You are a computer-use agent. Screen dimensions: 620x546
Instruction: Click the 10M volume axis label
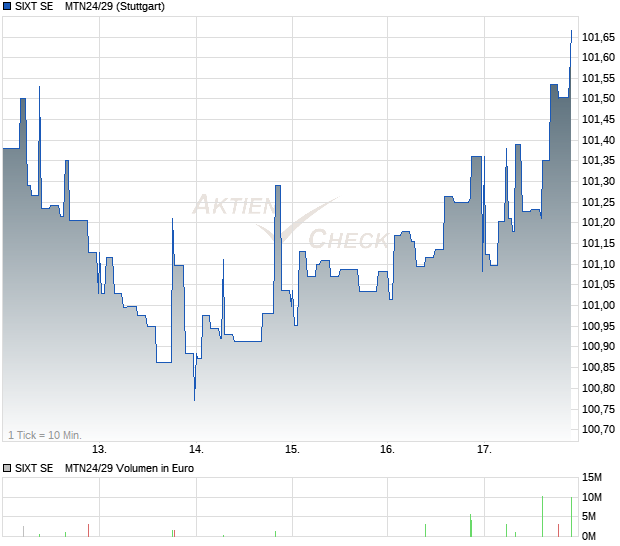point(592,497)
